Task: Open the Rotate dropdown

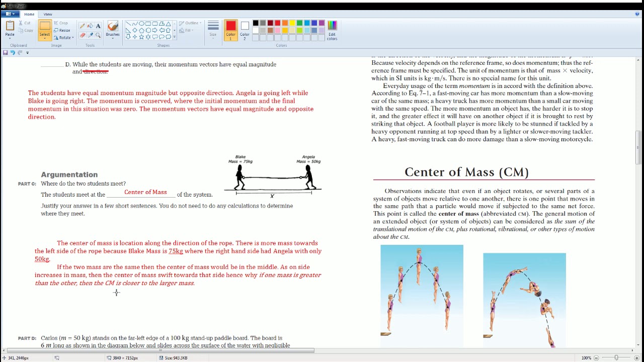Action: (x=63, y=38)
